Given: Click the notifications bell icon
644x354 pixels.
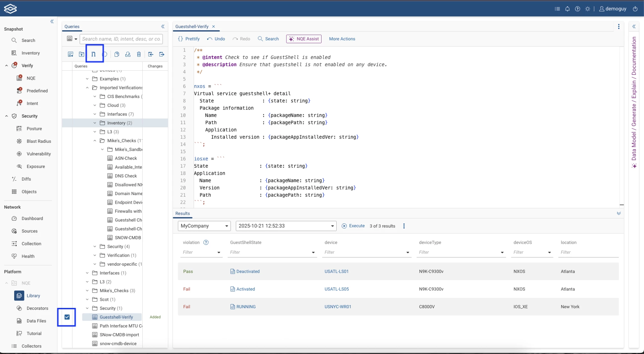Looking at the screenshot, I should point(567,9).
